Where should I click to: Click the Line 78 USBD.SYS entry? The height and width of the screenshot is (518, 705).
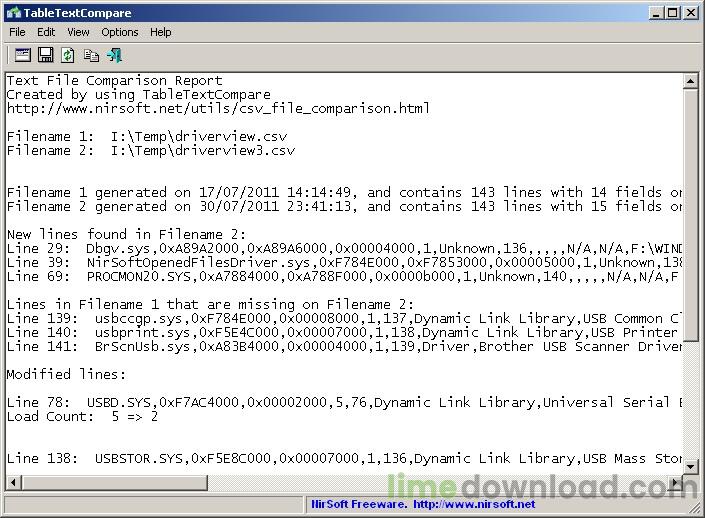click(344, 402)
